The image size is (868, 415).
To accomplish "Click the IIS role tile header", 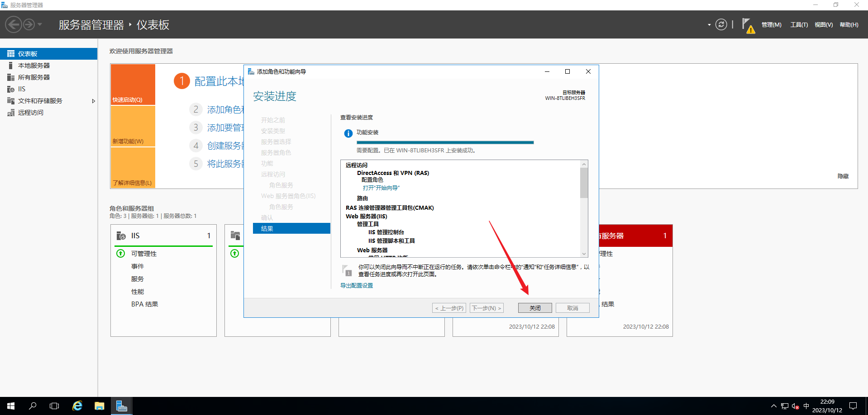I will (x=163, y=236).
